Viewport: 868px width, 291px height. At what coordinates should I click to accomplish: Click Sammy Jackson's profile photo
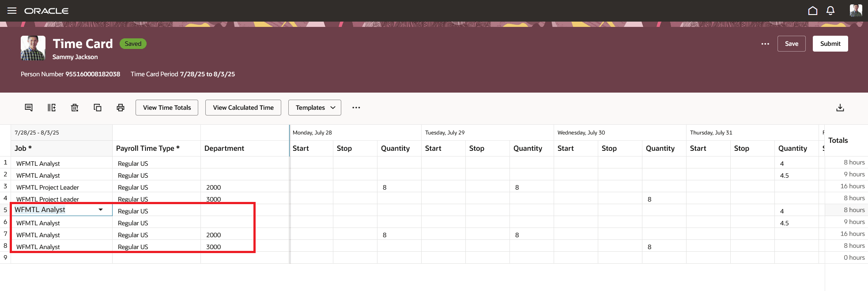[33, 48]
